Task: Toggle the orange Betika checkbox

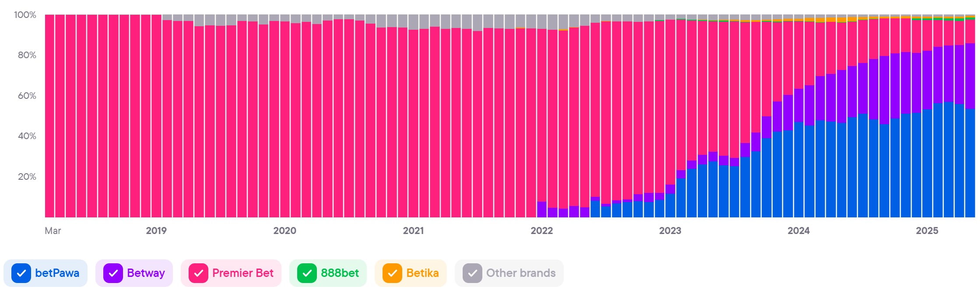Action: [x=392, y=273]
